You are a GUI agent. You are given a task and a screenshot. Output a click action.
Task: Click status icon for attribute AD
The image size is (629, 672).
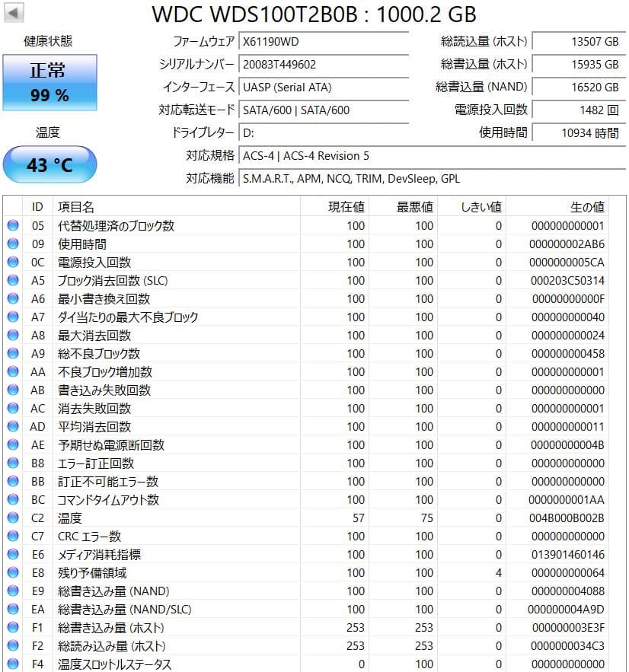tap(13, 426)
